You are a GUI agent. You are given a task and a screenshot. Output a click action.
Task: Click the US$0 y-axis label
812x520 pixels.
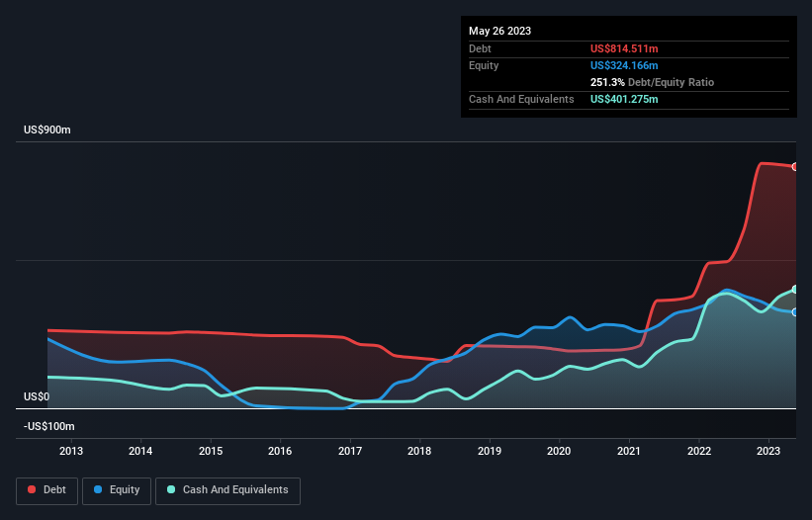(37, 396)
